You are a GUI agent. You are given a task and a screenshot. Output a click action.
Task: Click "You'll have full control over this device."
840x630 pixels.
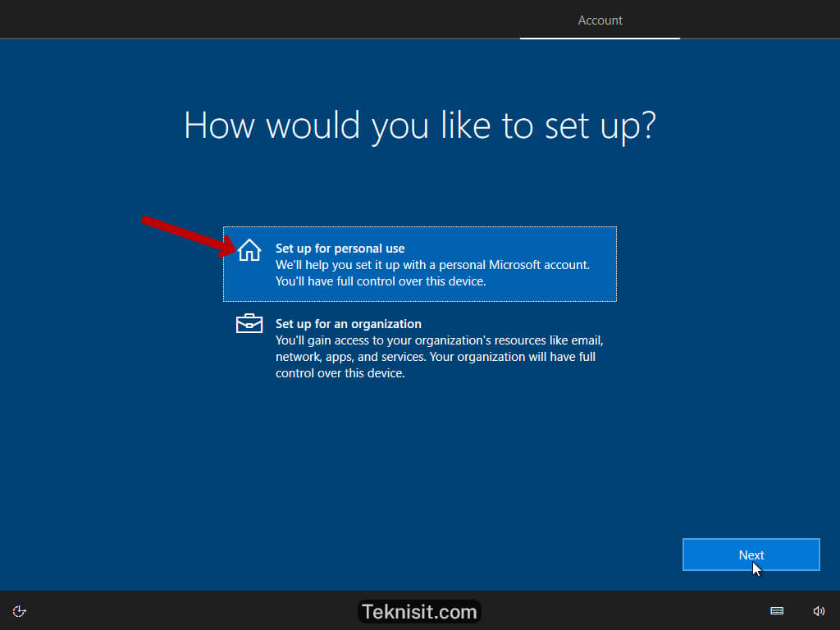pyautogui.click(x=381, y=281)
